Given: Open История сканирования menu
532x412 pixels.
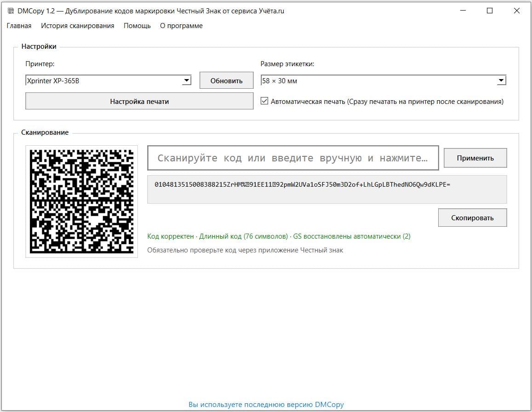Looking at the screenshot, I should pyautogui.click(x=77, y=26).
